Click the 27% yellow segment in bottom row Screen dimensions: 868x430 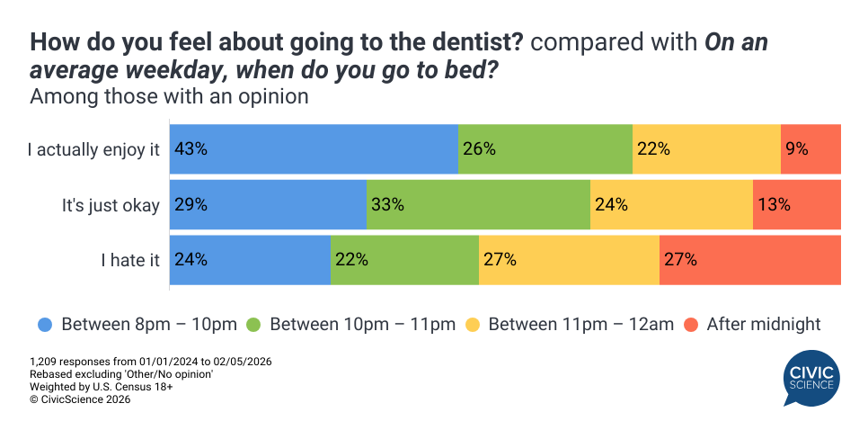coord(569,261)
